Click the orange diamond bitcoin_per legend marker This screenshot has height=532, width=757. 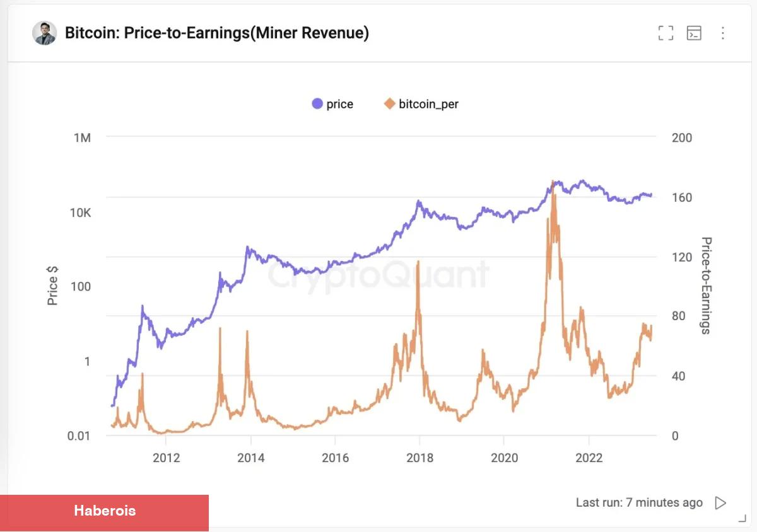389,104
